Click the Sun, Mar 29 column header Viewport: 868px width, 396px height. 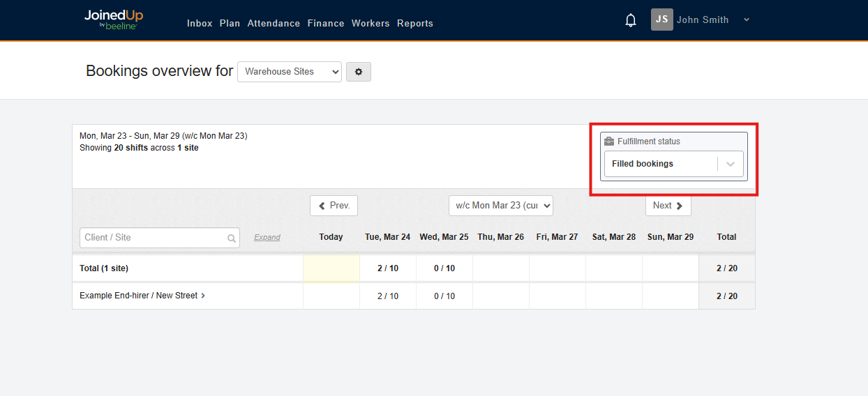tap(671, 237)
